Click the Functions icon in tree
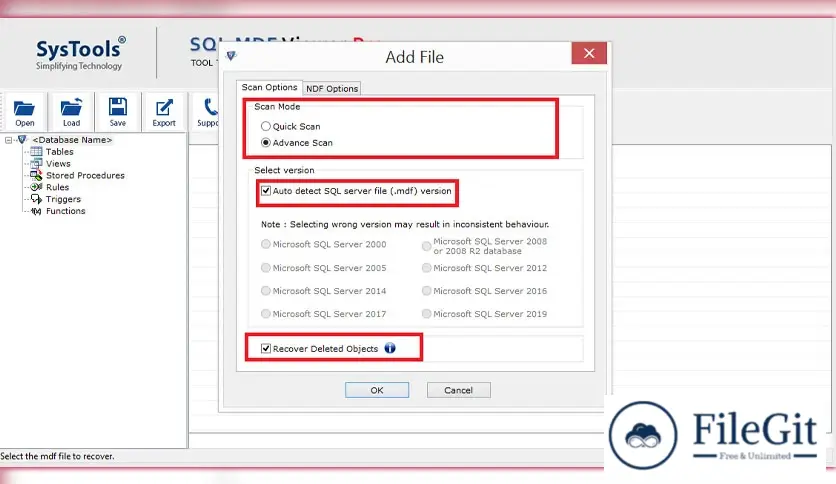836x484 pixels. 36,211
